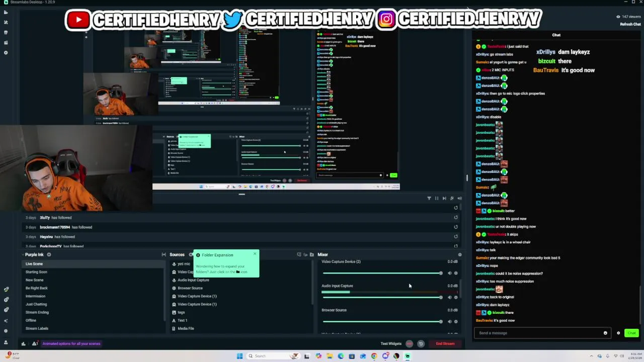Open Microsoft Edge from the taskbar
Viewport: 644px width, 362px height.
(x=341, y=356)
